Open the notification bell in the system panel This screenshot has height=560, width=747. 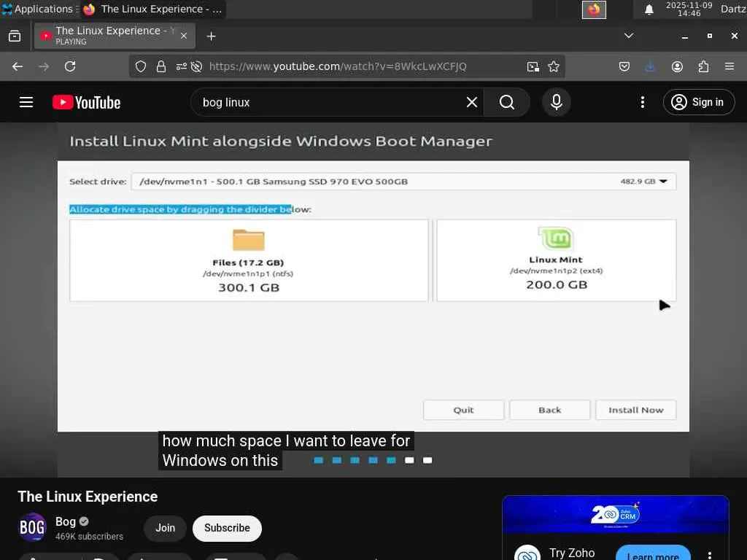(x=649, y=9)
